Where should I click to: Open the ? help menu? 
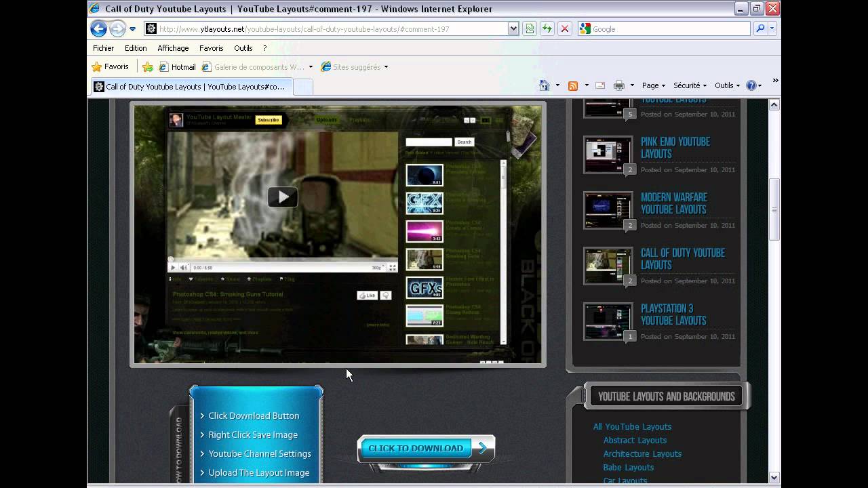[264, 48]
